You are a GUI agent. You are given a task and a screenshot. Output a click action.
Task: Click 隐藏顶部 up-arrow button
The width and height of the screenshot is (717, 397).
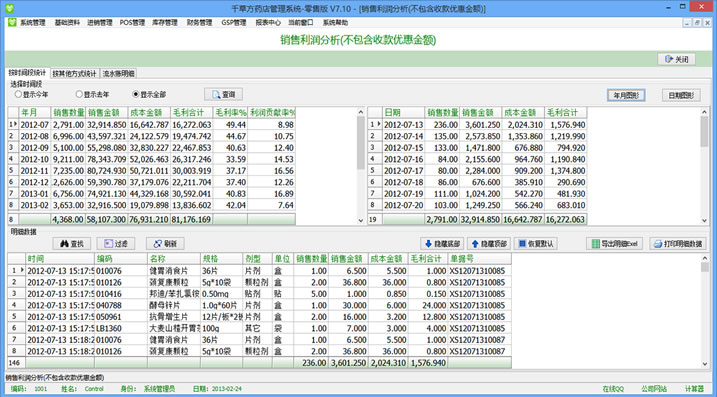(x=489, y=244)
